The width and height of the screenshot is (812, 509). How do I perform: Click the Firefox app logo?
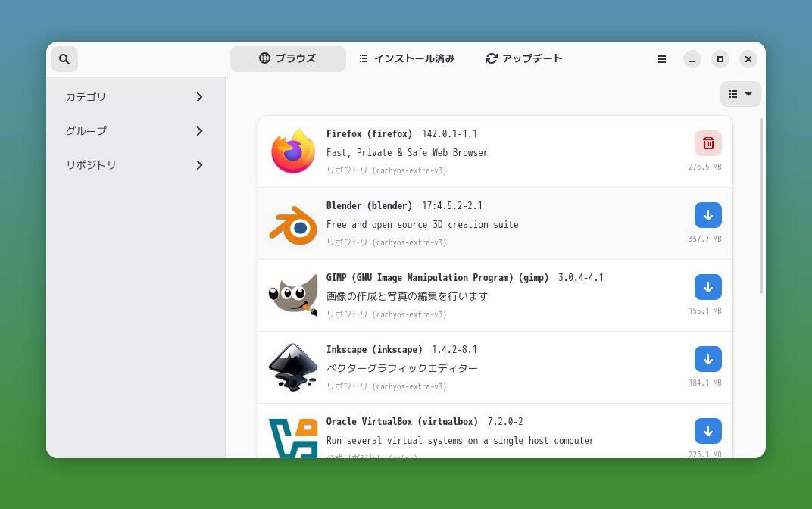click(x=293, y=151)
